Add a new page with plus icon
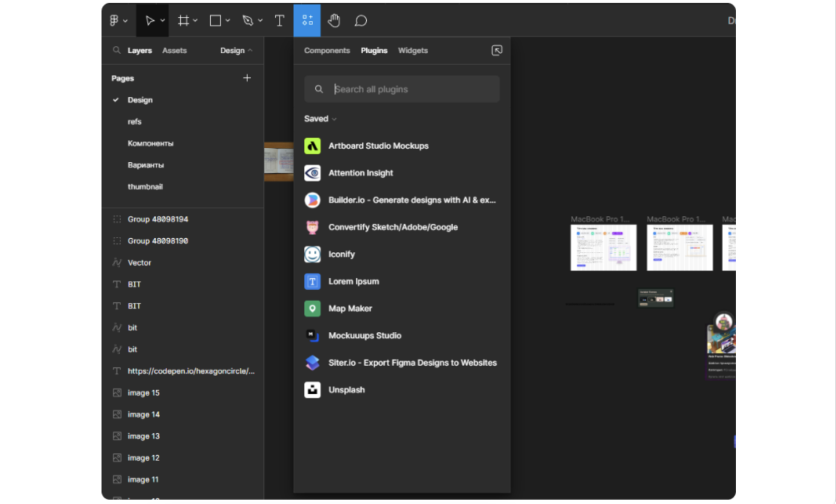The image size is (836, 504). pyautogui.click(x=247, y=78)
